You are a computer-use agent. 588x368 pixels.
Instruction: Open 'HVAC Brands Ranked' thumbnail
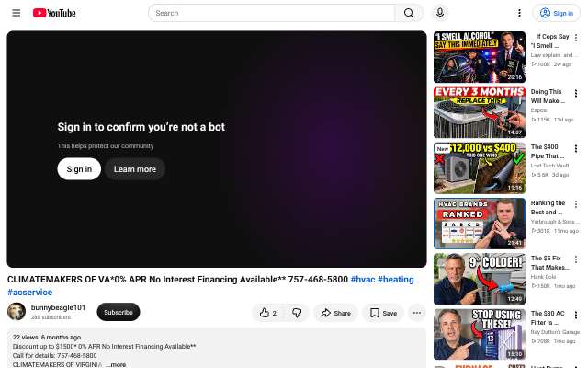tap(480, 224)
